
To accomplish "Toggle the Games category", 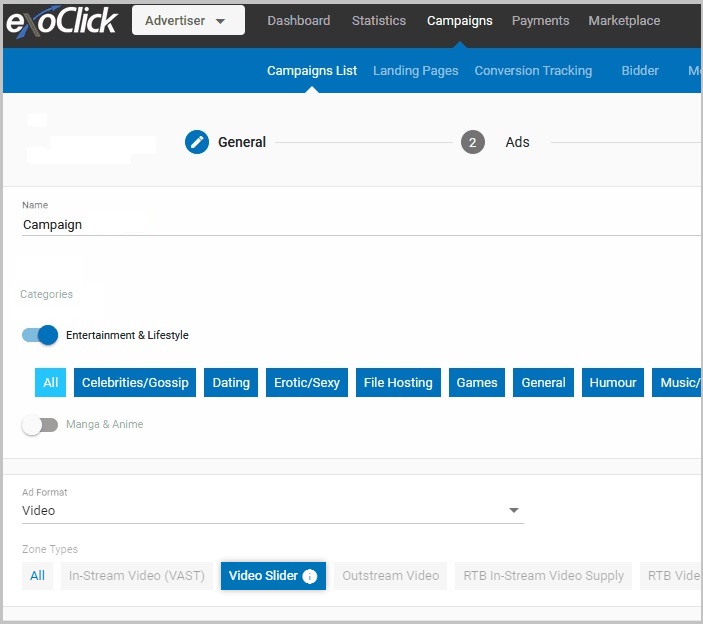I will tap(477, 382).
